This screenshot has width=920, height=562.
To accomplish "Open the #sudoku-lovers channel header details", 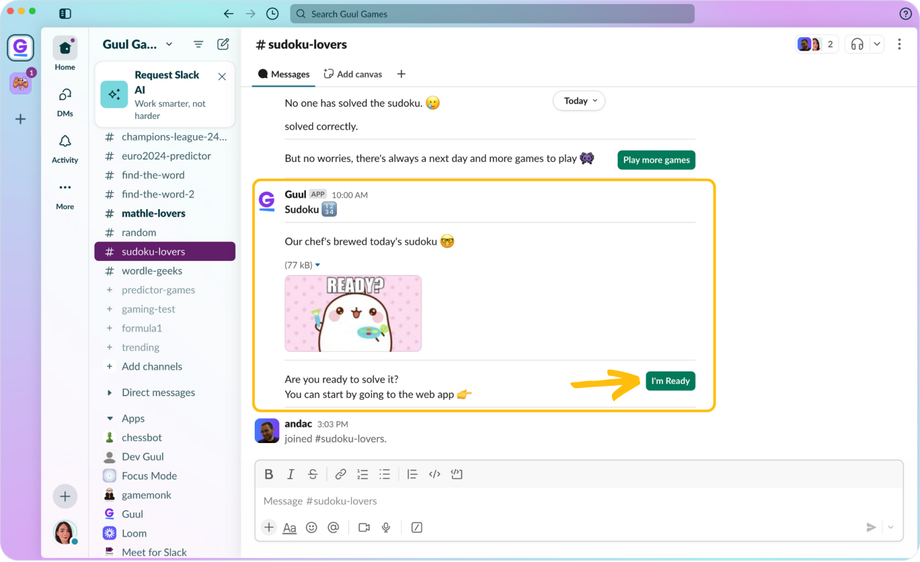I will pos(302,45).
